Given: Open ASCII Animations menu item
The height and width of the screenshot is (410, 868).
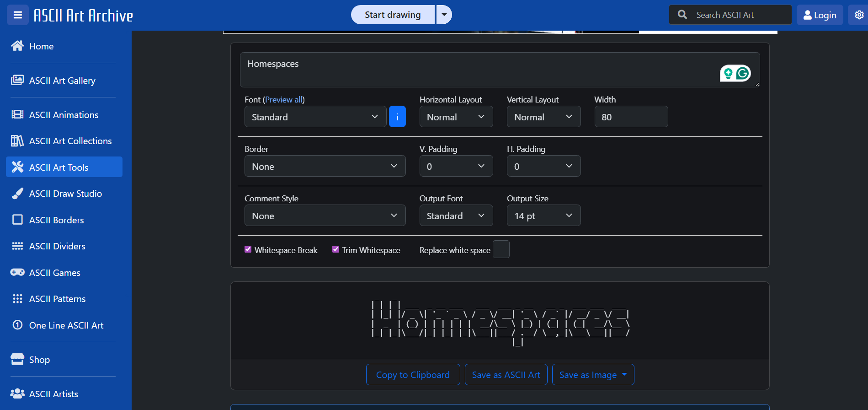Looking at the screenshot, I should pyautogui.click(x=64, y=114).
